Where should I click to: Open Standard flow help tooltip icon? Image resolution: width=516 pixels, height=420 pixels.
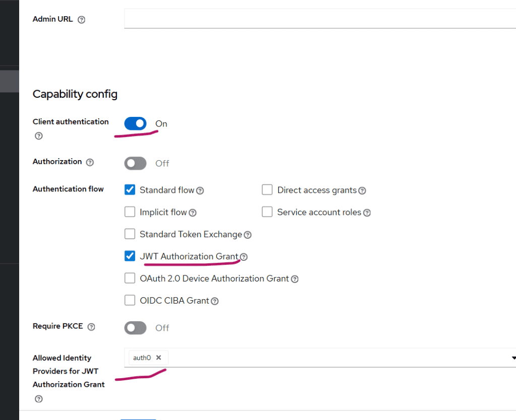tap(200, 190)
